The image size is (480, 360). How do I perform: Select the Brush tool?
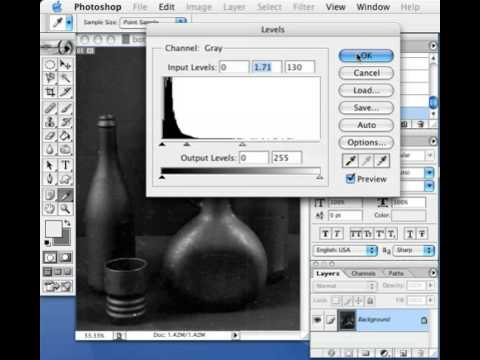(65, 108)
